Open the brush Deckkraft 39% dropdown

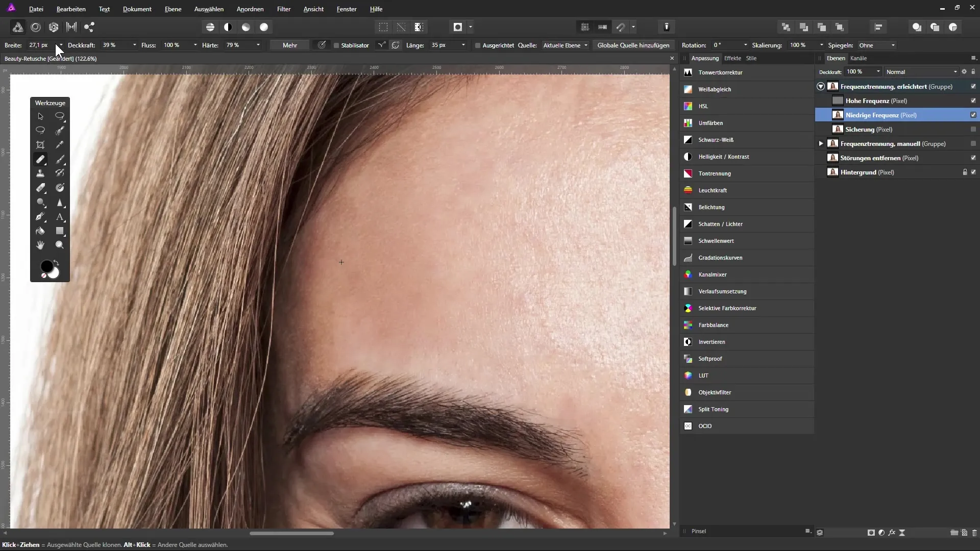tap(134, 45)
